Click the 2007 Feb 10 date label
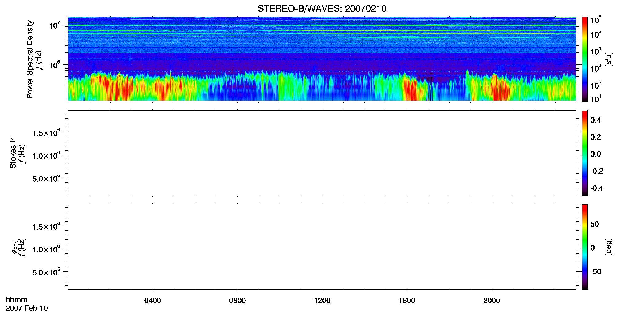Viewport: 644px width, 332px height. coord(27,308)
